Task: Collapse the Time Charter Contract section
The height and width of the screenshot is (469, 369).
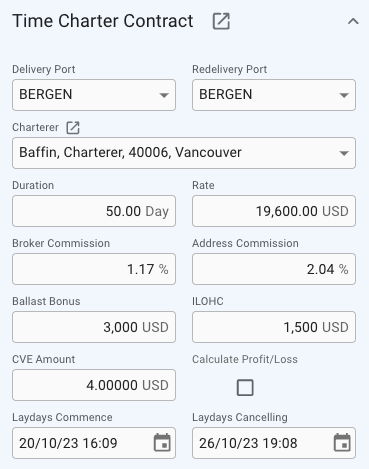Action: [x=353, y=22]
